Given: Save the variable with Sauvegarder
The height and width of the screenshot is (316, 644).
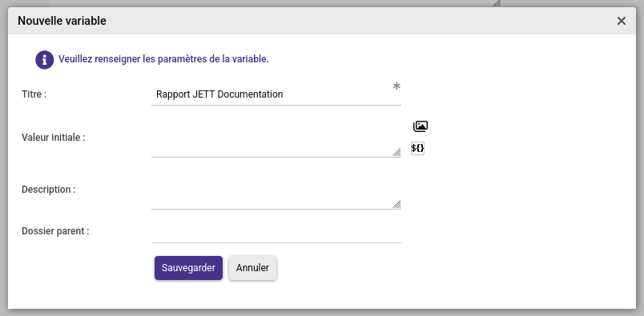Looking at the screenshot, I should tap(188, 268).
